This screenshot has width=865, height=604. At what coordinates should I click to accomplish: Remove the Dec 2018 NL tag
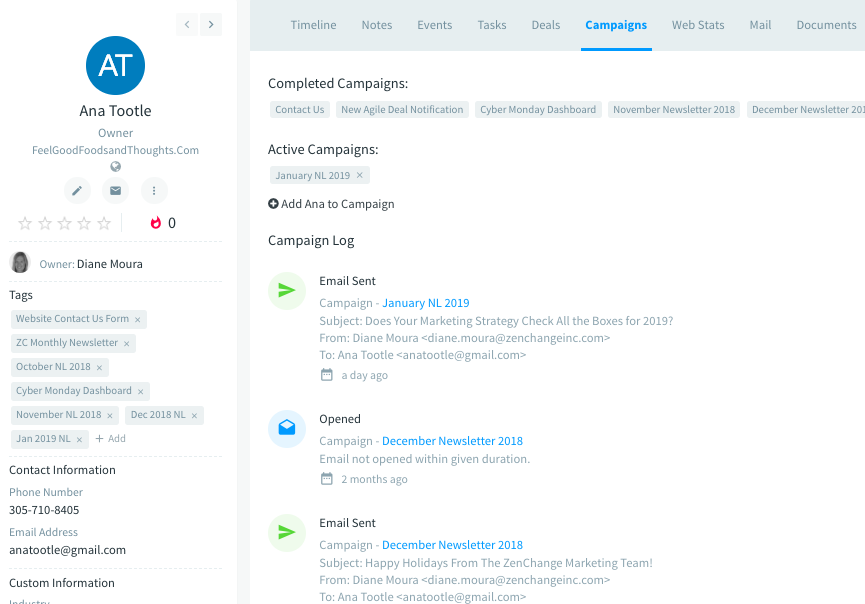194,415
